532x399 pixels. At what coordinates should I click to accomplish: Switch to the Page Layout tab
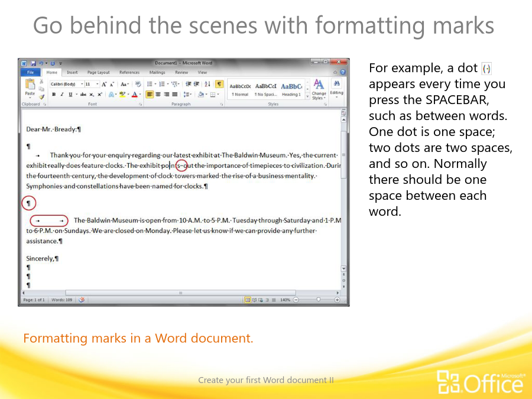[98, 72]
